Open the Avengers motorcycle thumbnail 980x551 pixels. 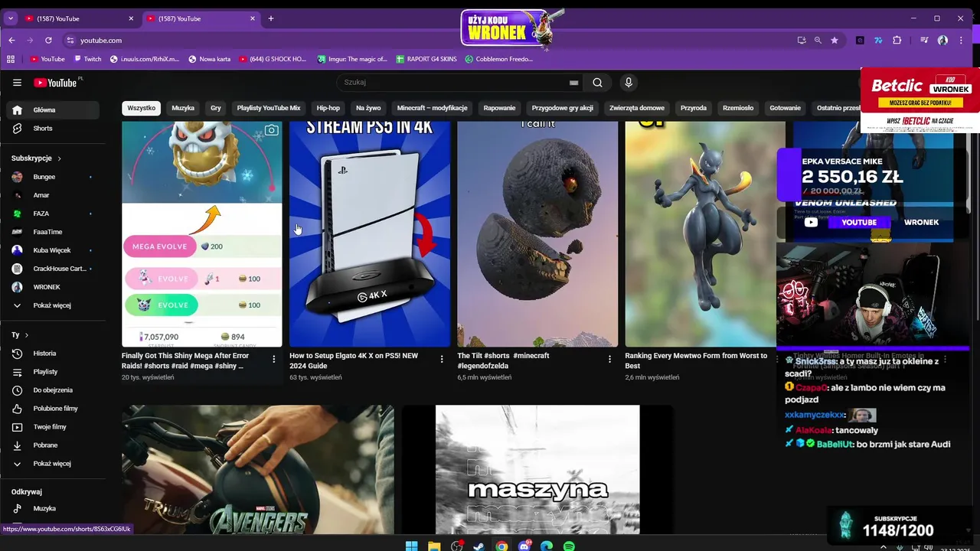(x=258, y=470)
